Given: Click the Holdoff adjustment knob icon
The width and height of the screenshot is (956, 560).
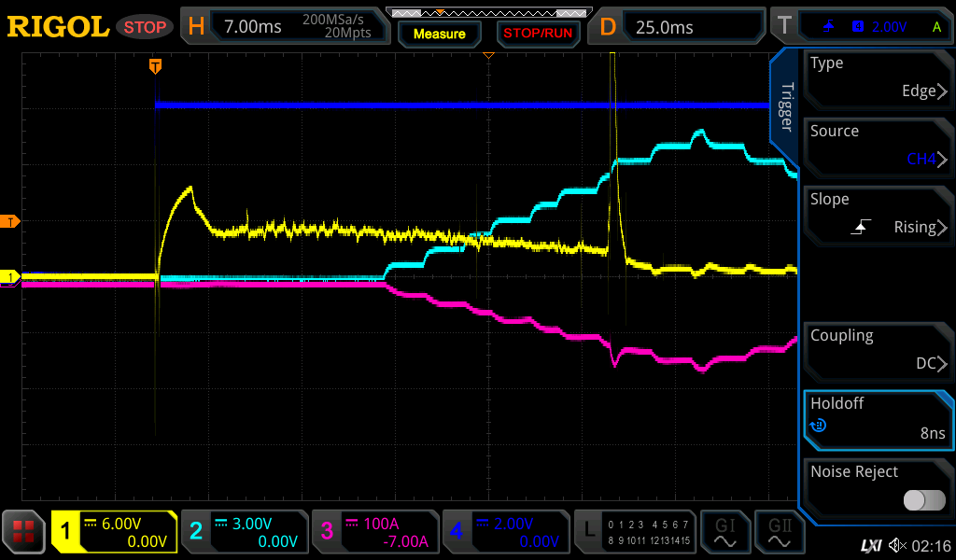Looking at the screenshot, I should pos(819,426).
